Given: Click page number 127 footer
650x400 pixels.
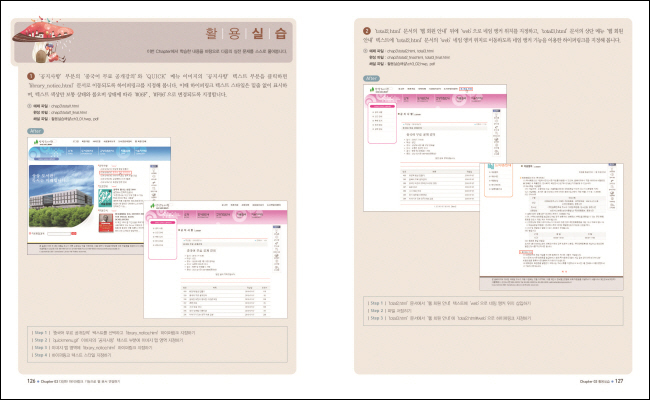Looking at the screenshot, I should click(x=618, y=381).
